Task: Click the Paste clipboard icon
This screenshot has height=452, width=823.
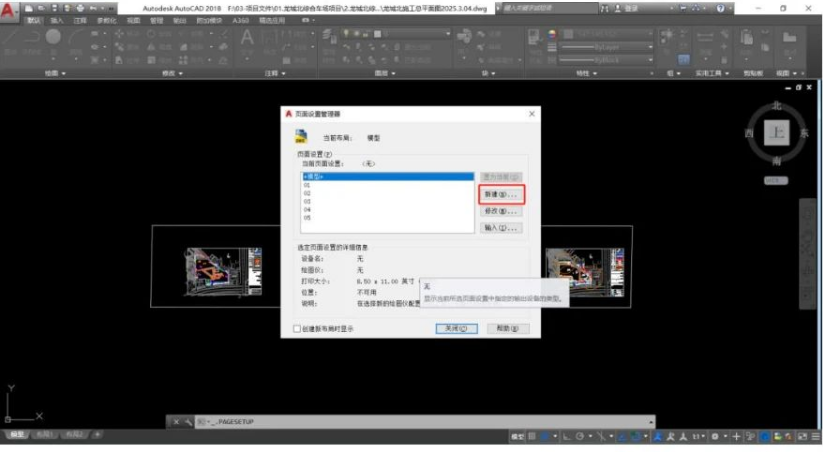Action: pyautogui.click(x=746, y=37)
